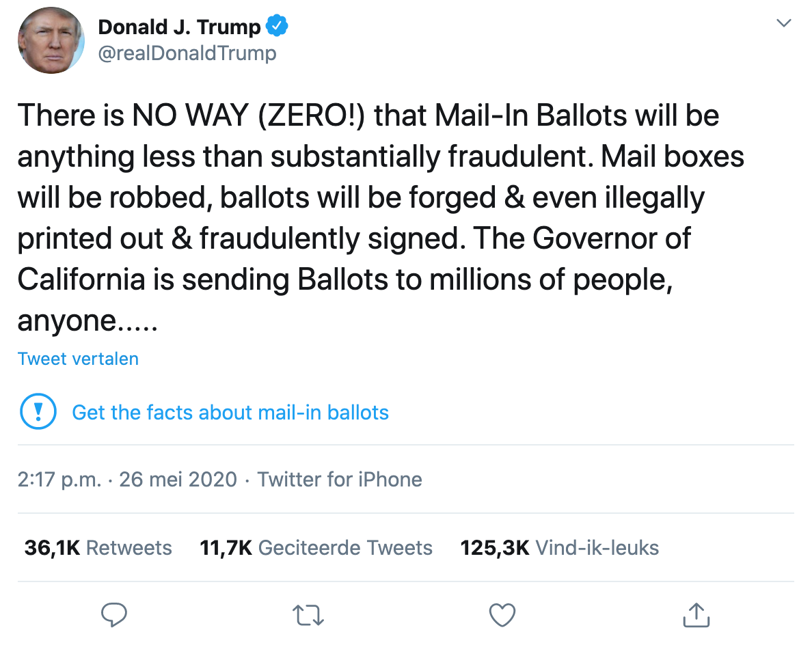Viewport: 812px width, 645px height.
Task: Like the tweet with the heart icon
Action: [x=502, y=616]
